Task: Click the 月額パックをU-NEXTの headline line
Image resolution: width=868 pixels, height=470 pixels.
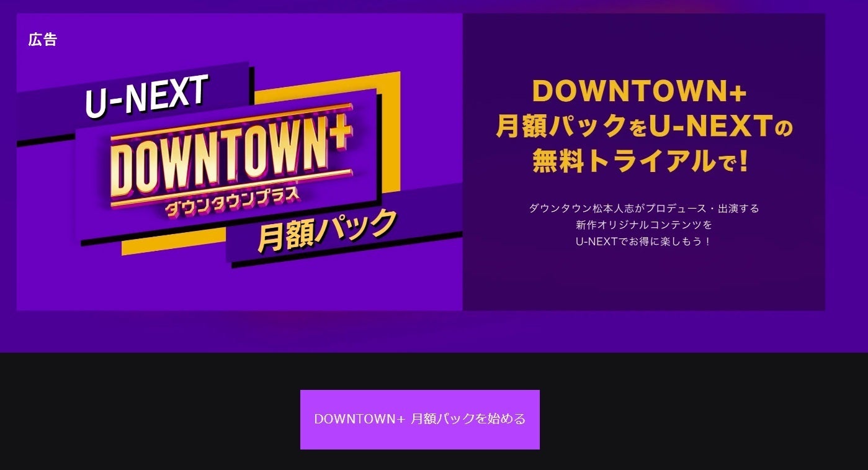Action: coord(644,127)
